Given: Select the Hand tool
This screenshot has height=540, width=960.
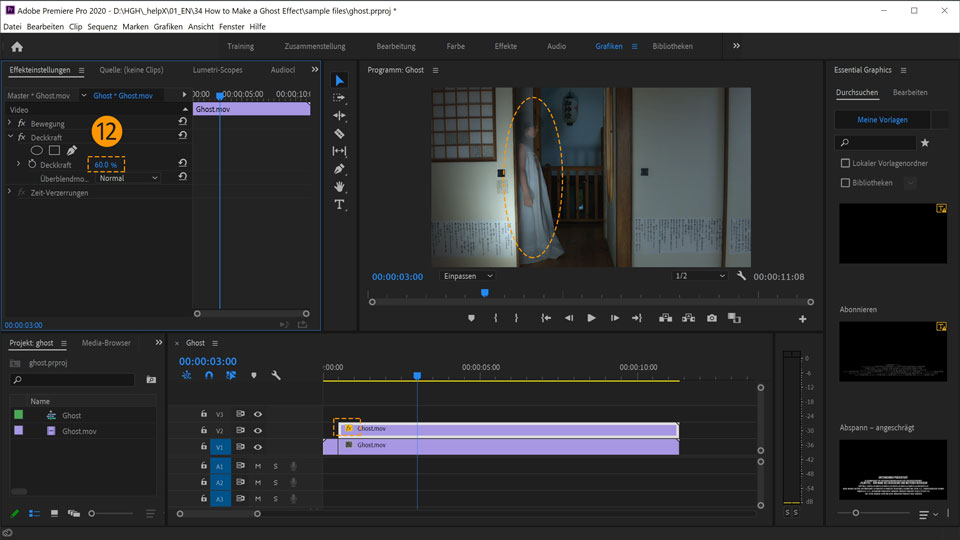Looking at the screenshot, I should [339, 186].
